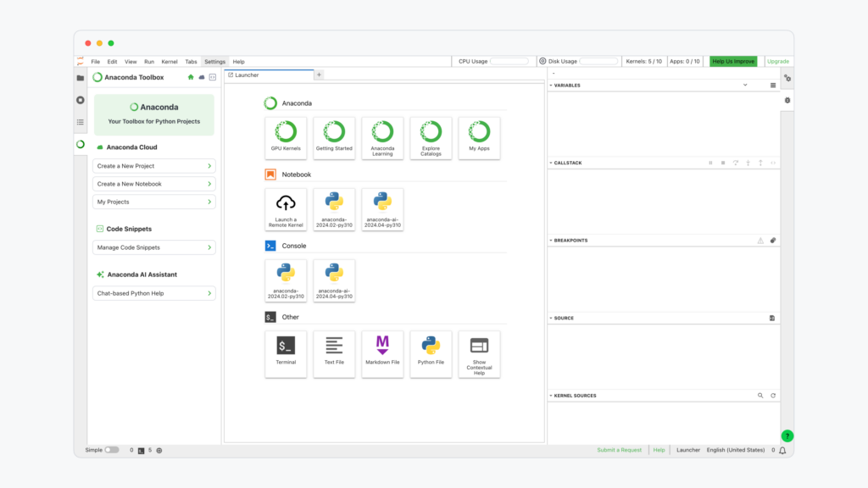Collapse the SOURCE section
This screenshot has height=488, width=868.
click(551, 319)
